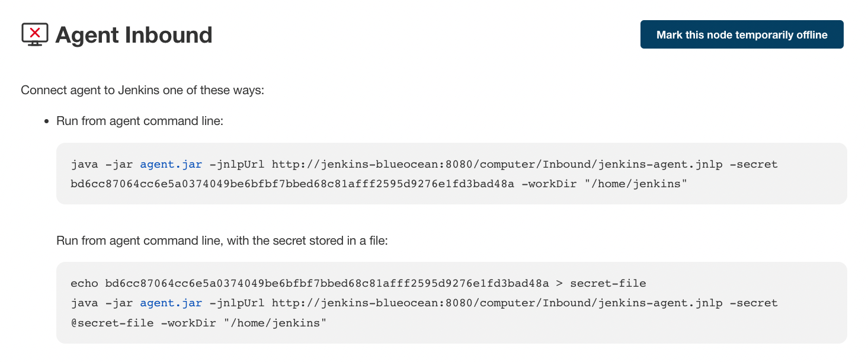Download agent.jar from the first command snippet
868x362 pixels.
(x=171, y=164)
